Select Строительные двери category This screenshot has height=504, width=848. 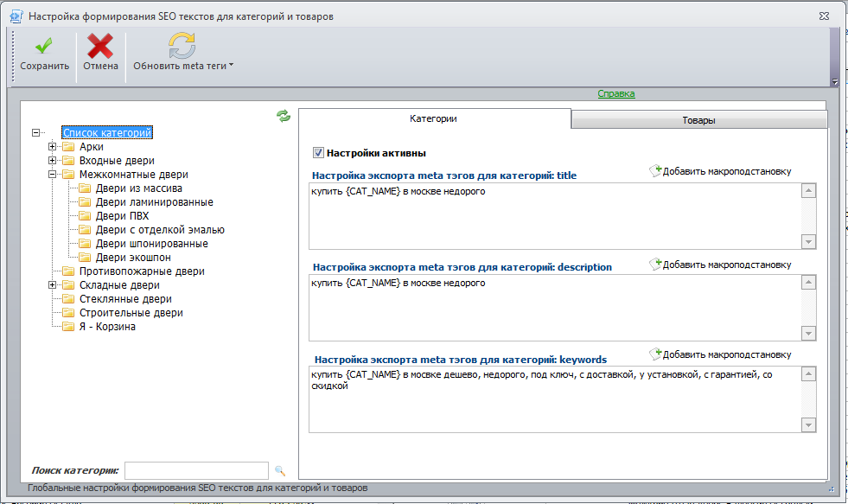(131, 313)
